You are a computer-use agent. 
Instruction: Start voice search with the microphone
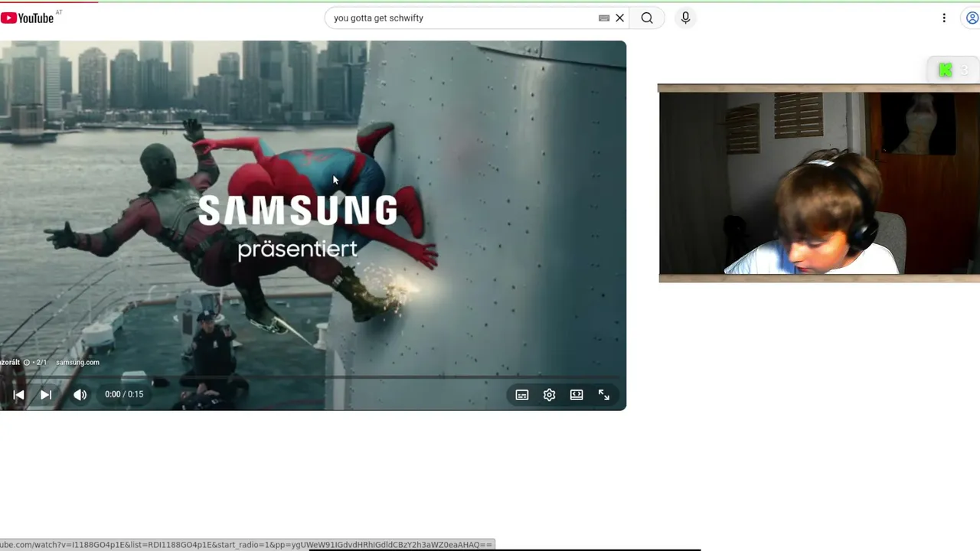click(x=685, y=18)
